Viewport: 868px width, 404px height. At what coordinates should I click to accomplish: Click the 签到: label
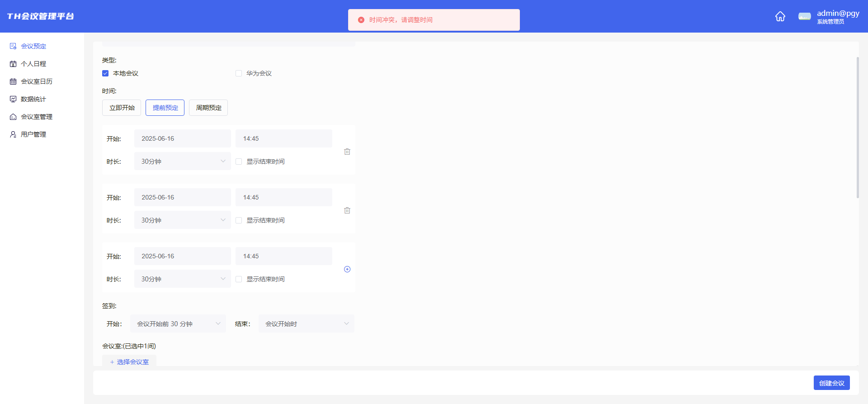(109, 306)
